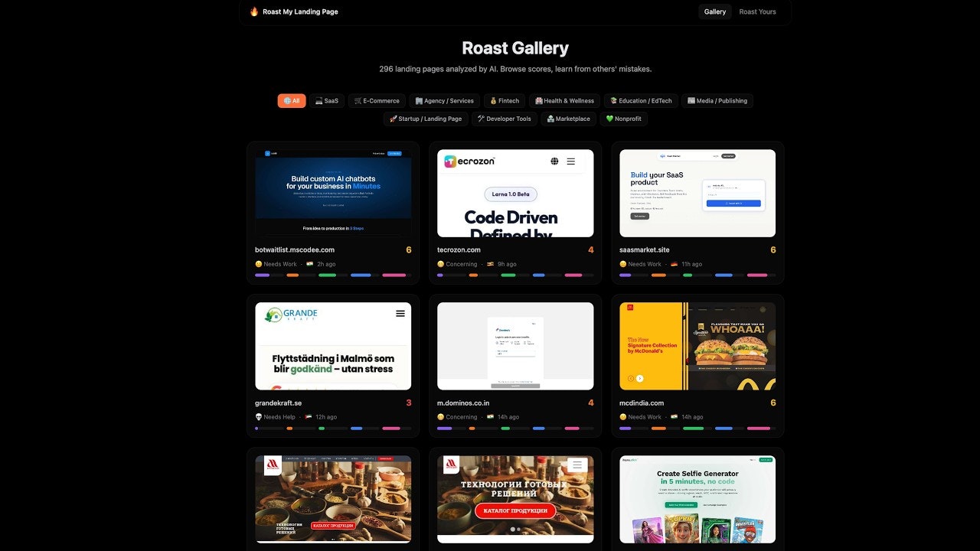Filter gallery by Fintech

click(x=504, y=100)
